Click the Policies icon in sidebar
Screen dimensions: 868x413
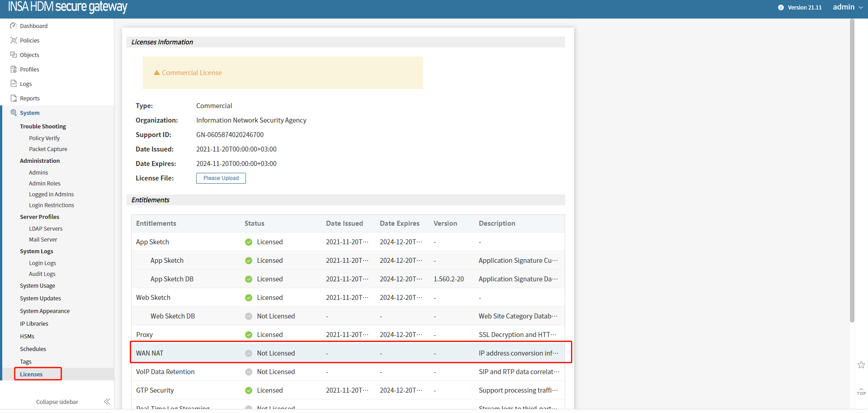(14, 40)
